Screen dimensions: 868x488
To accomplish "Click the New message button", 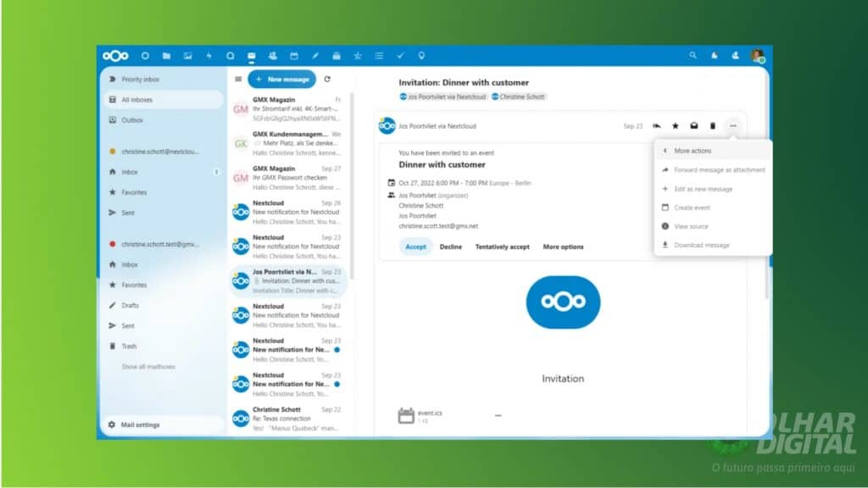I will (281, 79).
